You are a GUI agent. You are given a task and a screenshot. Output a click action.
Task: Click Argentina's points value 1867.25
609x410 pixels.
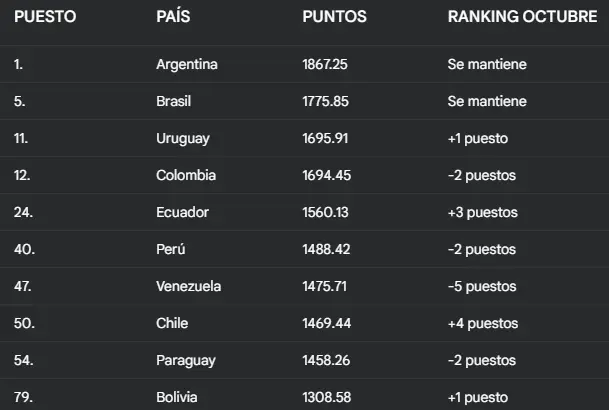pos(325,65)
